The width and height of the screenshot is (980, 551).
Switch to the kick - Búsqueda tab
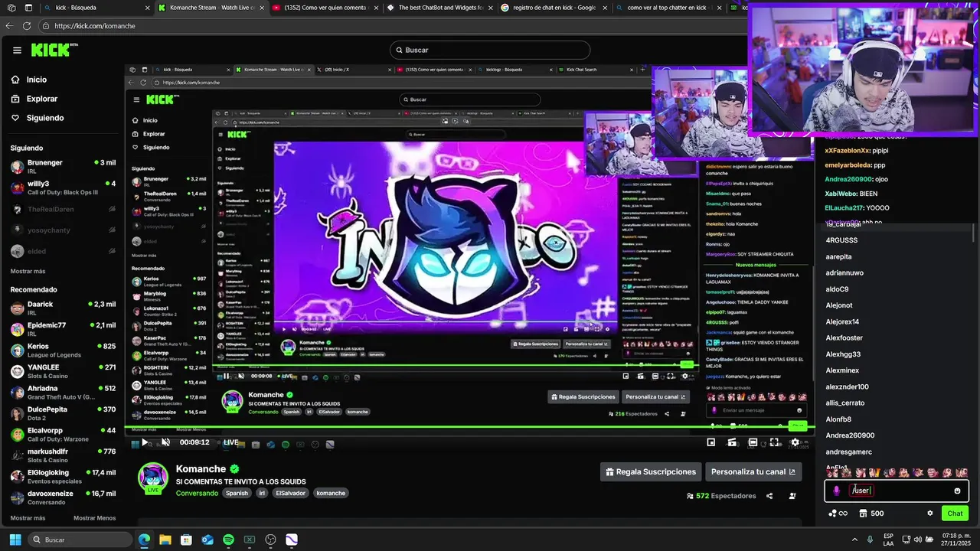tap(97, 8)
